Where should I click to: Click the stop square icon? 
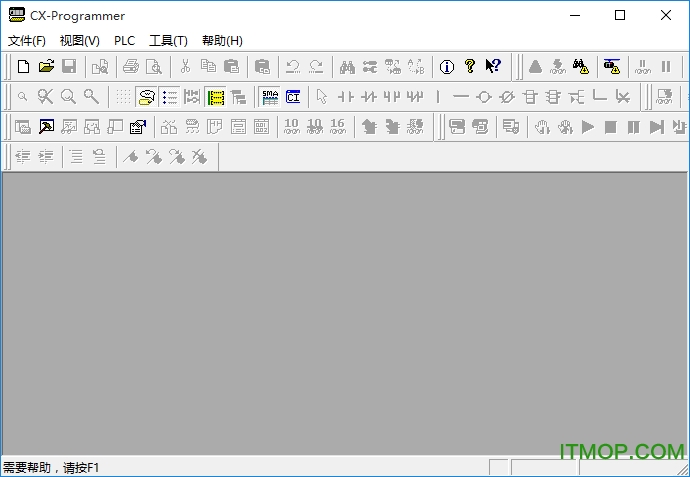click(610, 127)
